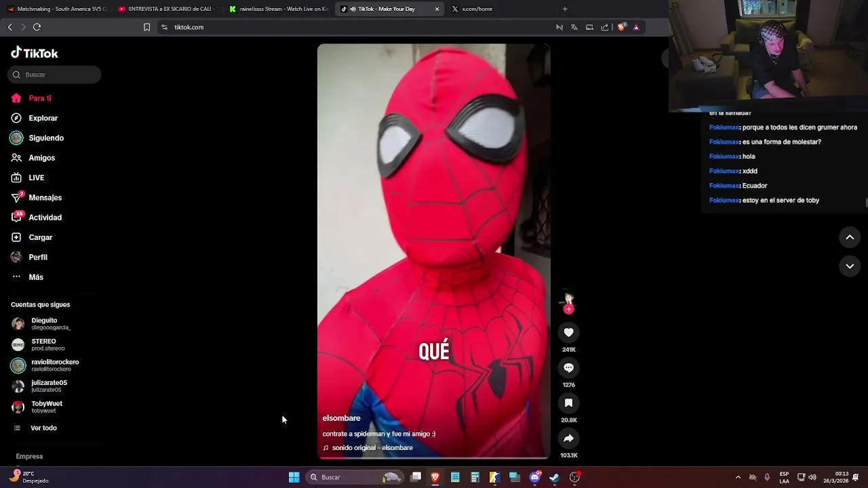
Task: Open the ESP LAA language switcher
Action: (784, 477)
